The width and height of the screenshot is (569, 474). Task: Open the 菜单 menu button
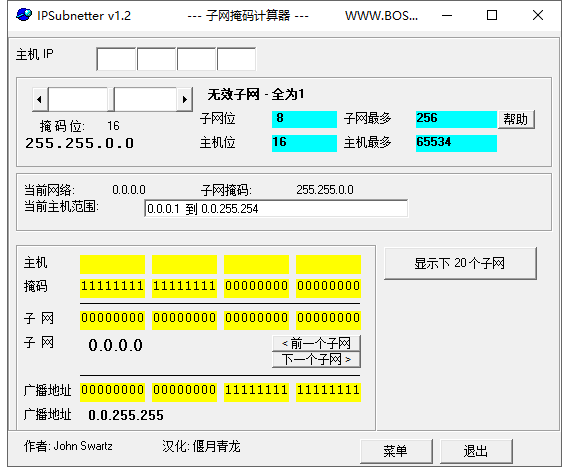[x=396, y=451]
